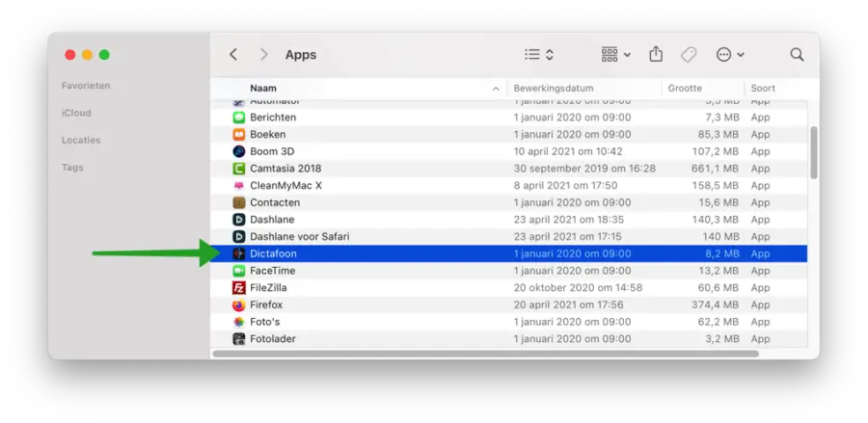The width and height of the screenshot is (868, 423).
Task: Click the Camtasia 2018 file name
Action: pos(285,169)
